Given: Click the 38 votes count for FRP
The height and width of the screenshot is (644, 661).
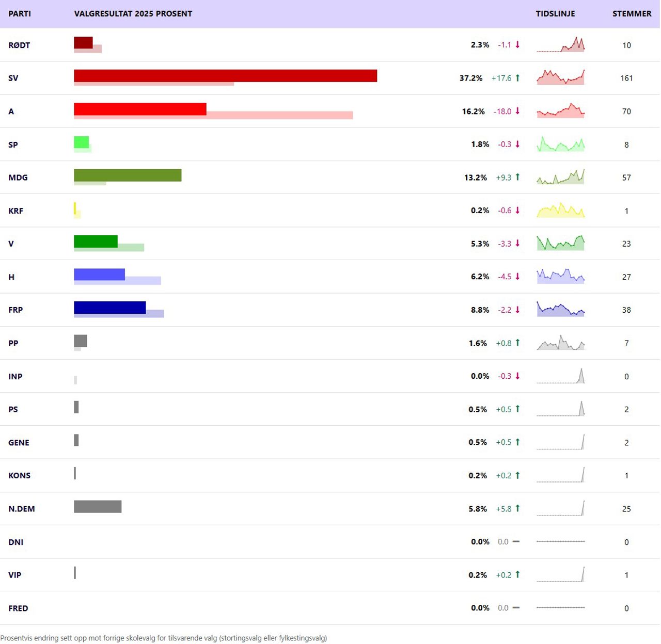Looking at the screenshot, I should click(626, 310).
